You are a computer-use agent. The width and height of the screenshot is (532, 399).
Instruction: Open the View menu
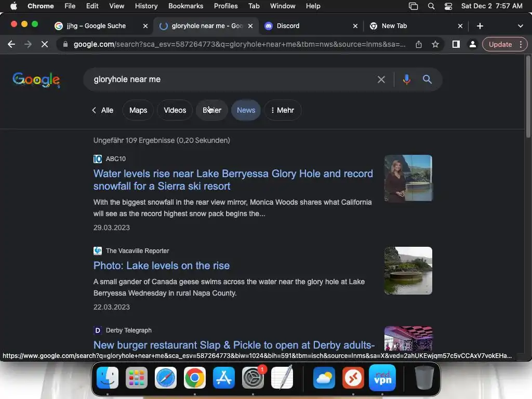[x=116, y=6]
